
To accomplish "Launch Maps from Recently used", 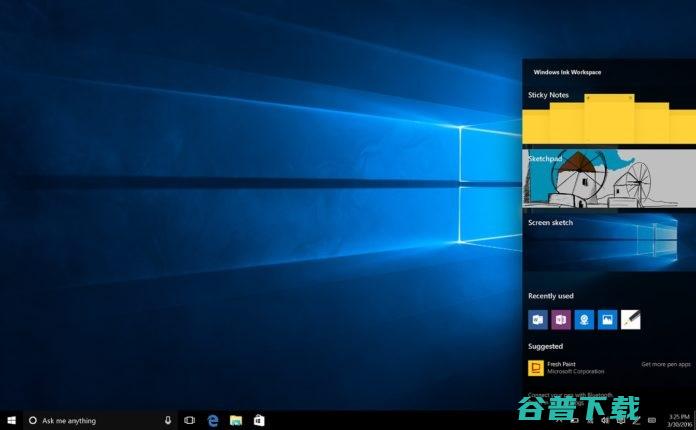I will pyautogui.click(x=584, y=320).
